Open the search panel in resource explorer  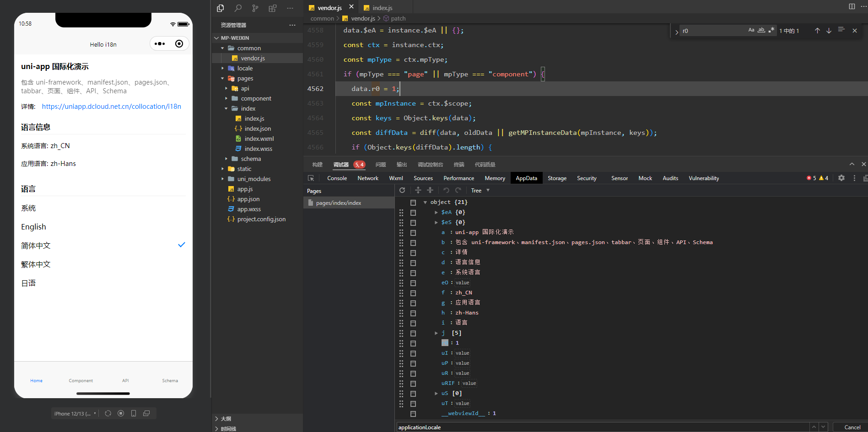click(x=238, y=8)
